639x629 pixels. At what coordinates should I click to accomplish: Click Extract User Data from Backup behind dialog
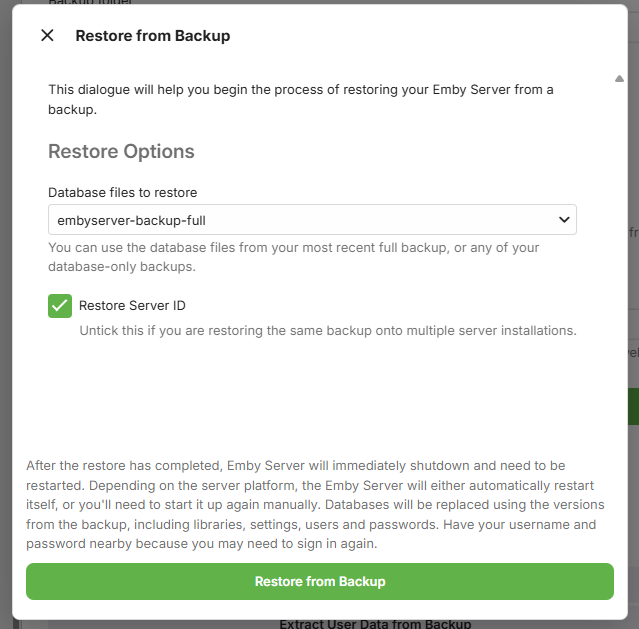coord(375,624)
